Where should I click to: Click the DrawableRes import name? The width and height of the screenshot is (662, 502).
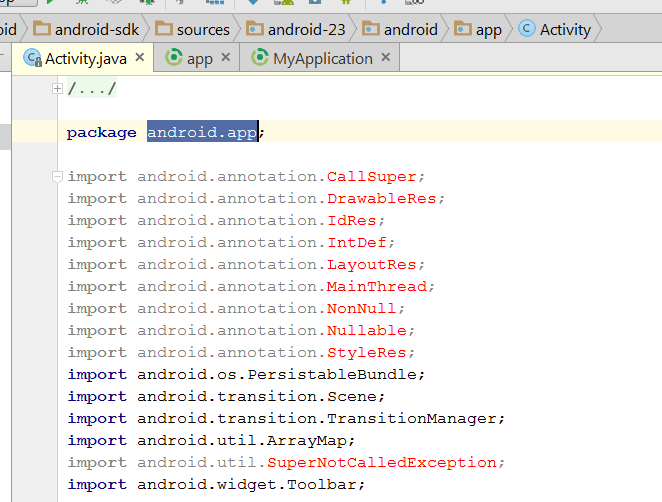tap(382, 198)
